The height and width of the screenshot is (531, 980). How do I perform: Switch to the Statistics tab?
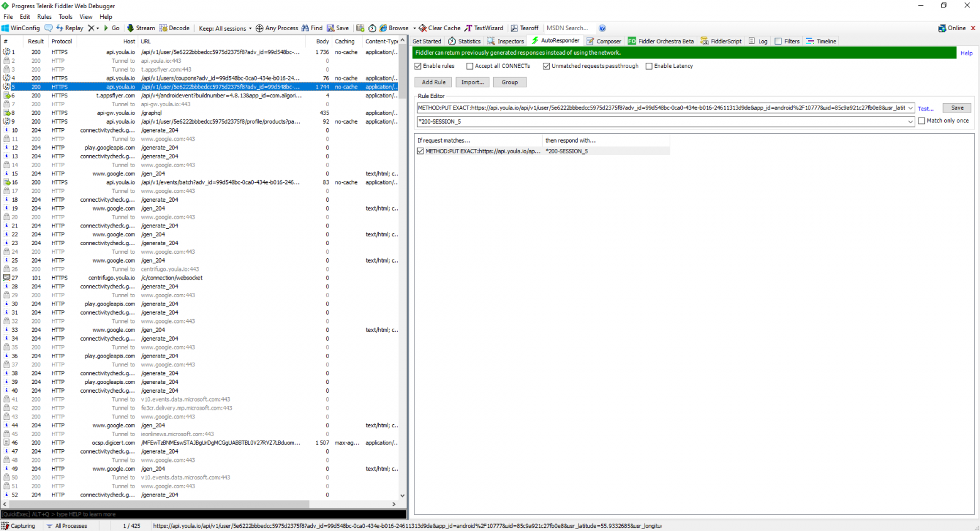pos(464,41)
